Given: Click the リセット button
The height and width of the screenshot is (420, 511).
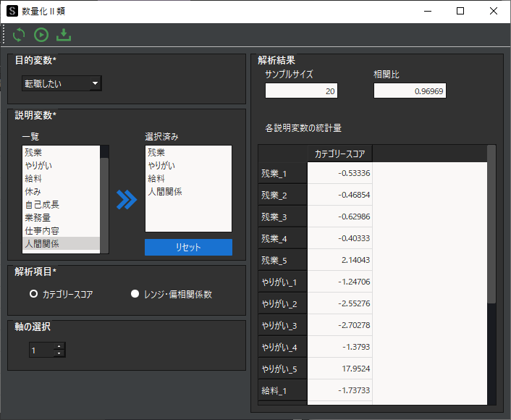Looking at the screenshot, I should [188, 247].
